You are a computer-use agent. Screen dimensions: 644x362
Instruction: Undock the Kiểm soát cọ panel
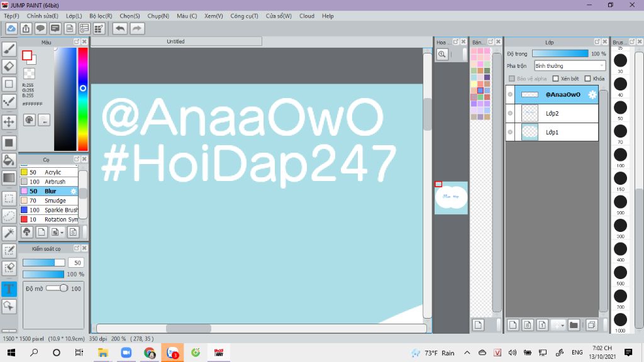point(76,248)
